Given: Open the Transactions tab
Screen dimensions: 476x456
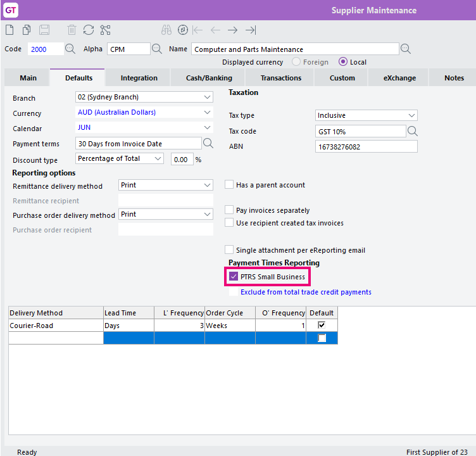Looking at the screenshot, I should click(281, 78).
